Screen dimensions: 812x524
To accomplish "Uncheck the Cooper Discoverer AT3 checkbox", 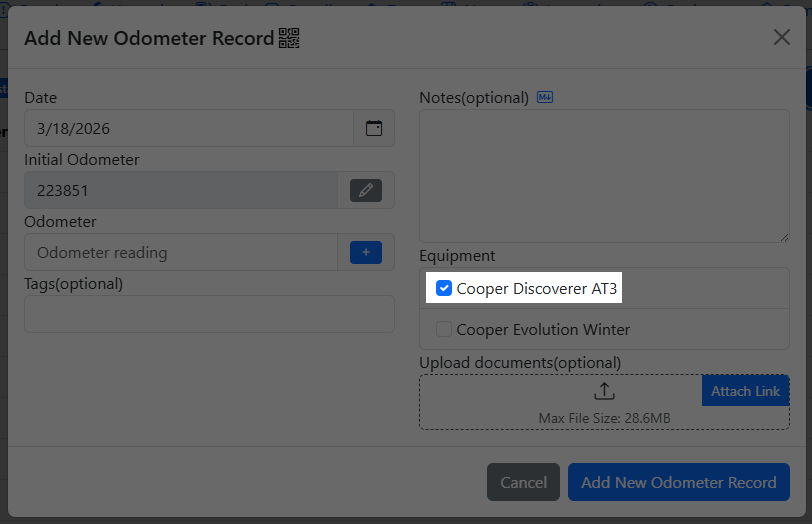I will 444,289.
